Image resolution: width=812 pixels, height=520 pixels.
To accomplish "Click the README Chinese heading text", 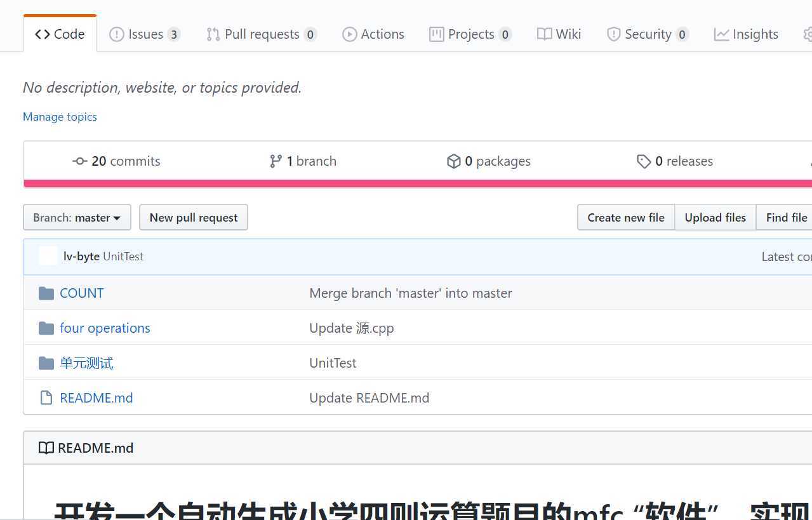I will click(x=432, y=511).
